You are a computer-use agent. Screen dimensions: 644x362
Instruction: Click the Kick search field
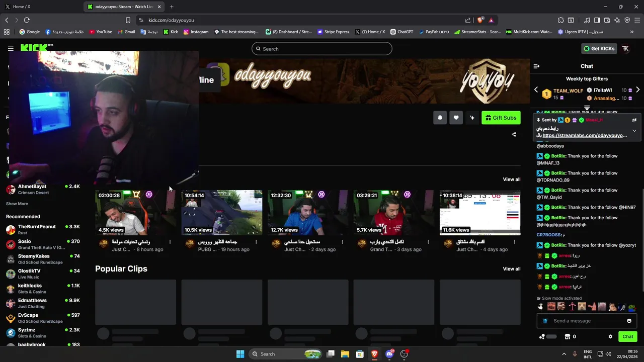[x=322, y=49]
